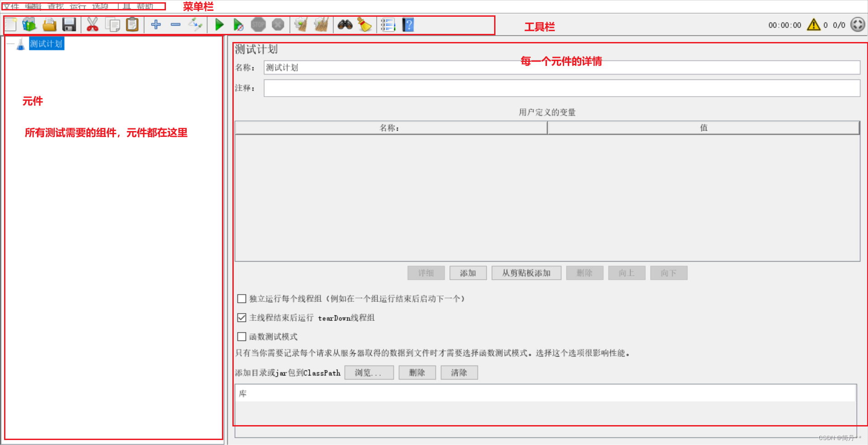Enable 独立运行每个线程组 checkbox
This screenshot has width=868, height=445.
click(x=242, y=299)
